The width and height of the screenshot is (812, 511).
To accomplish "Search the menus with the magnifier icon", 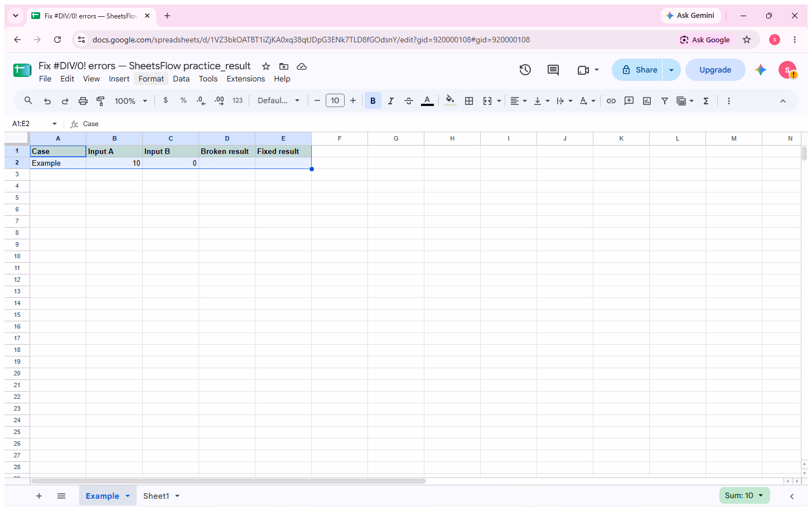I will (x=28, y=100).
